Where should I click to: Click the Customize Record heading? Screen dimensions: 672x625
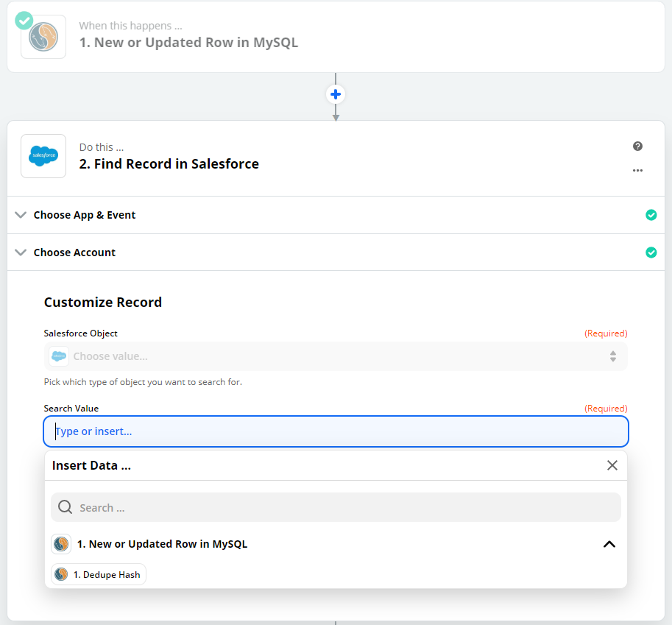point(103,303)
